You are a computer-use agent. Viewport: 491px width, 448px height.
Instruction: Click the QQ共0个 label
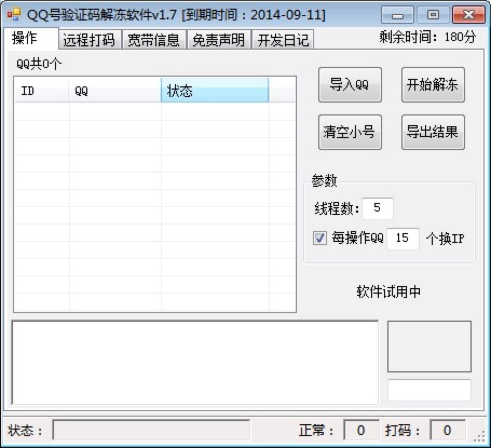(x=39, y=64)
